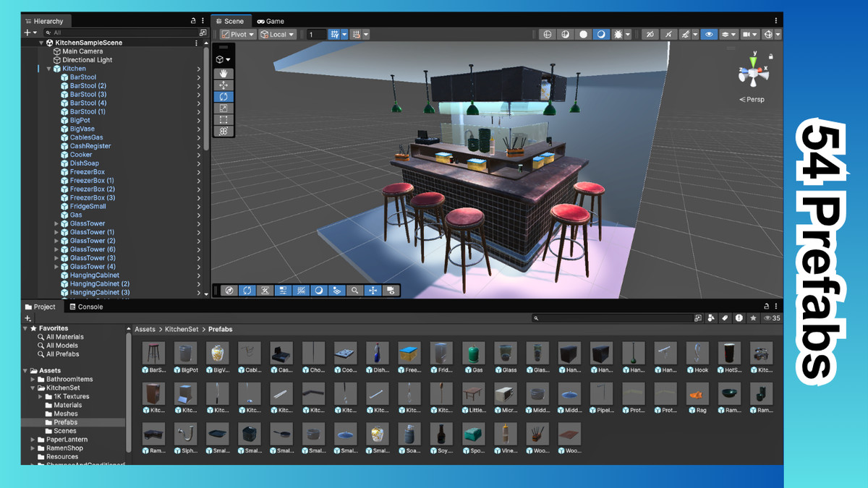
Task: Expand the RamenShop folder
Action: pos(33,448)
